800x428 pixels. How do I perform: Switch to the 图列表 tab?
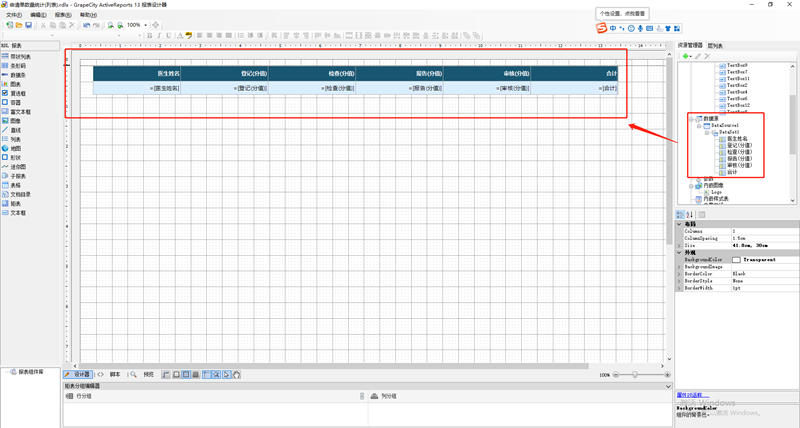716,46
